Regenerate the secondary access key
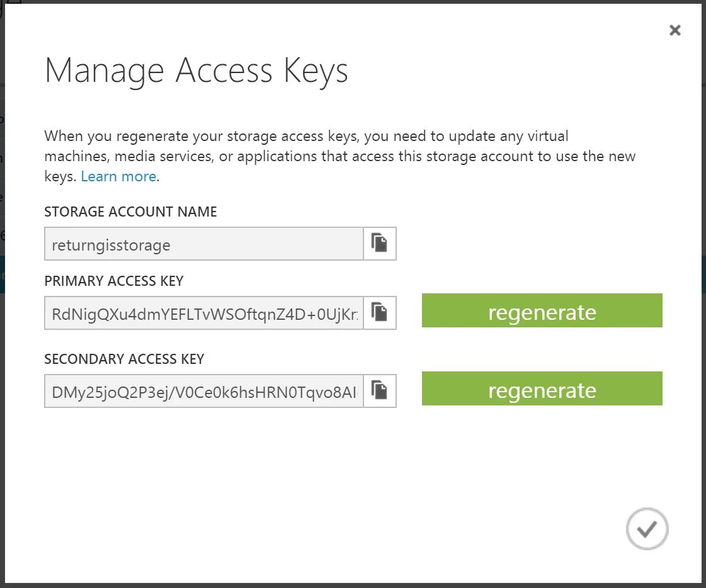This screenshot has height=588, width=706. [542, 389]
